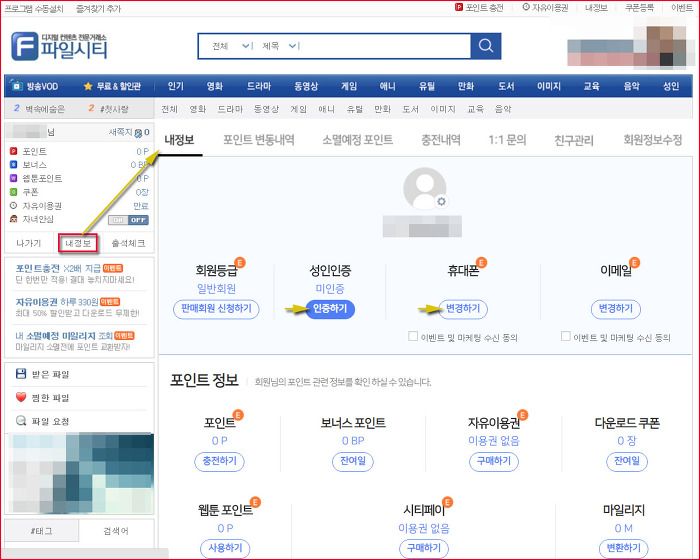Click 프로그램 수동설치 link at top
The width and height of the screenshot is (700, 560).
(34, 8)
